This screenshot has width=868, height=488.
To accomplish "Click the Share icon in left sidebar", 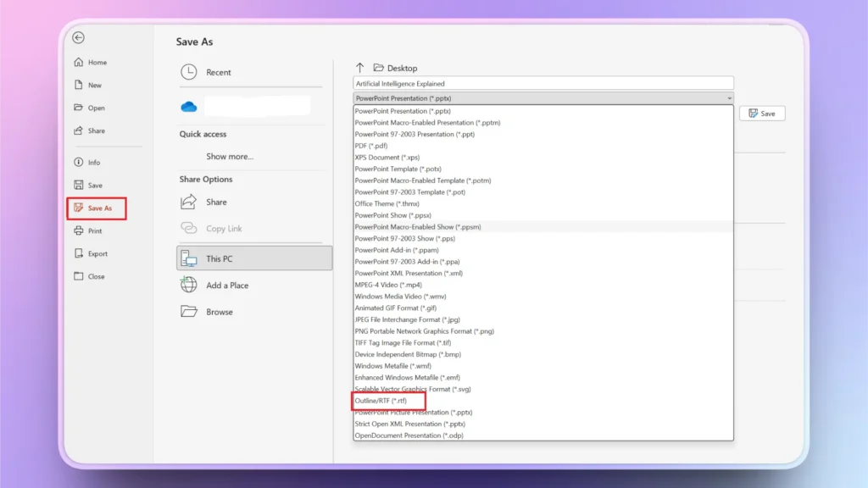I will [79, 130].
